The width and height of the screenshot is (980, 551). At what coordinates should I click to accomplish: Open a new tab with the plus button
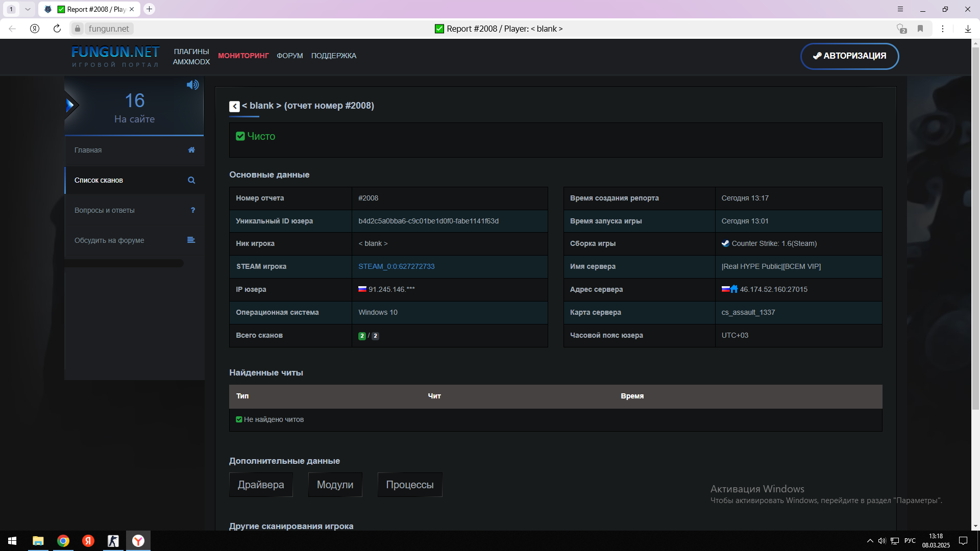coord(149,9)
